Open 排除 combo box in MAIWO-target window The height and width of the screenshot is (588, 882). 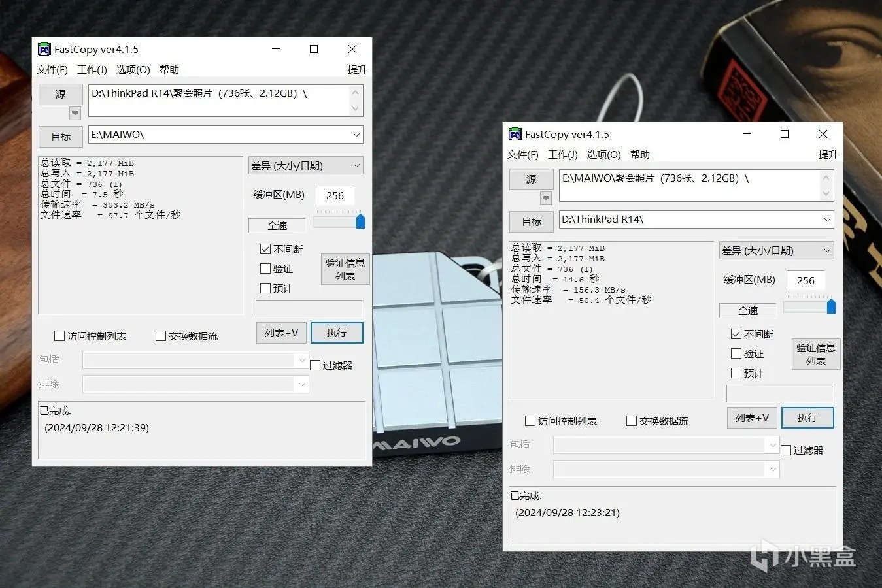[x=195, y=384]
